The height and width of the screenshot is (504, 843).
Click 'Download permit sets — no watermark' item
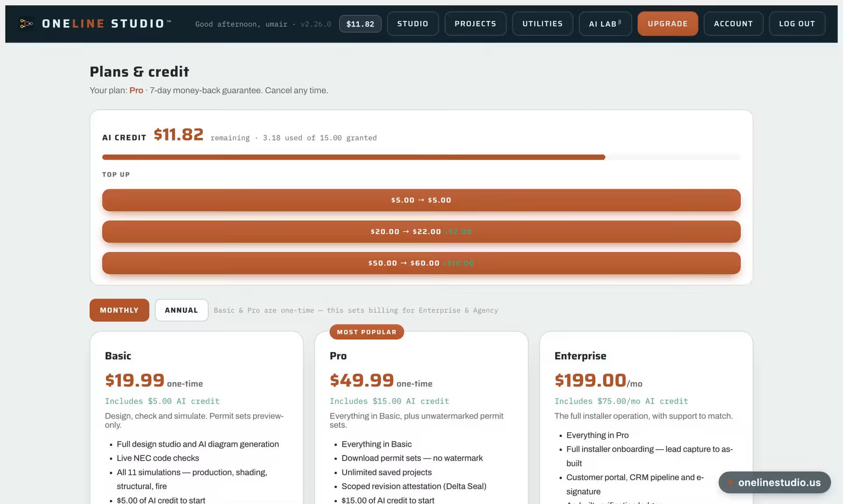412,458
